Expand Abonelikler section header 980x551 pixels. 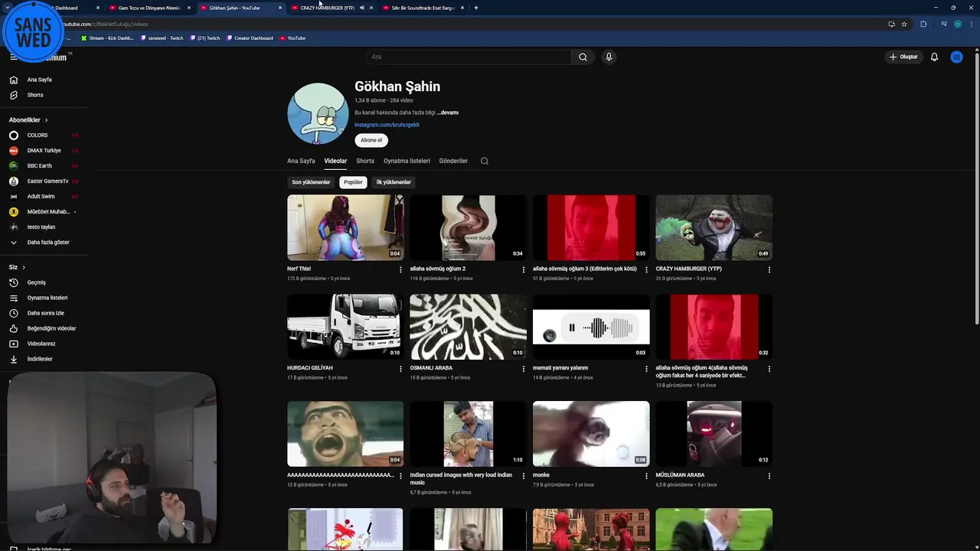click(x=28, y=120)
